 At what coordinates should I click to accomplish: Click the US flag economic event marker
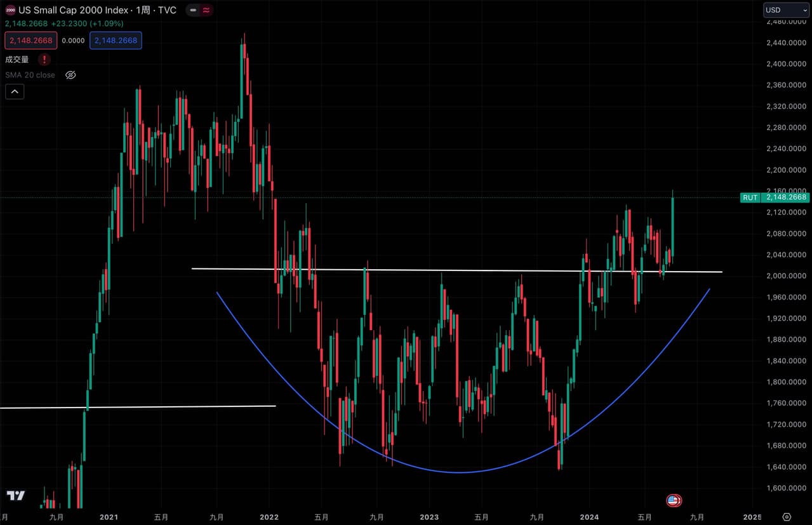[674, 501]
